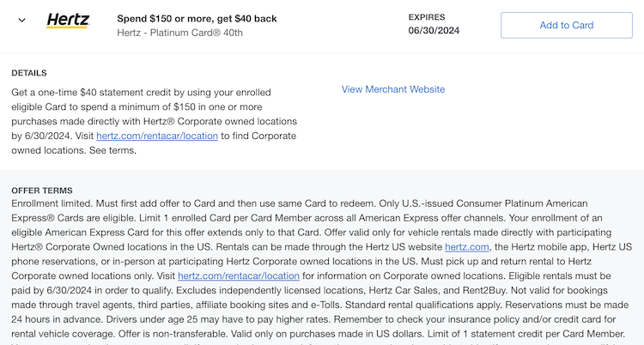Collapse the Hertz offer chevron

[21, 21]
